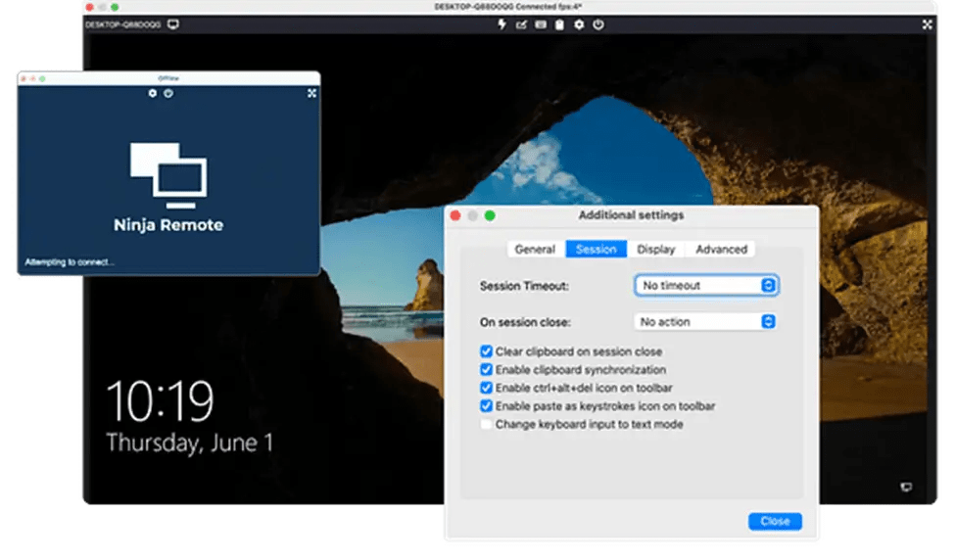This screenshot has height=560, width=955.
Task: Switch to the General tab
Action: [535, 249]
